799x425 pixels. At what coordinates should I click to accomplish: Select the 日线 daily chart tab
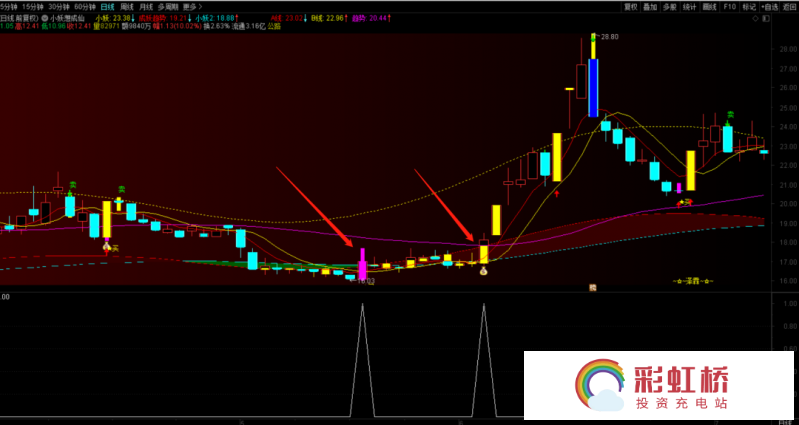click(x=108, y=7)
